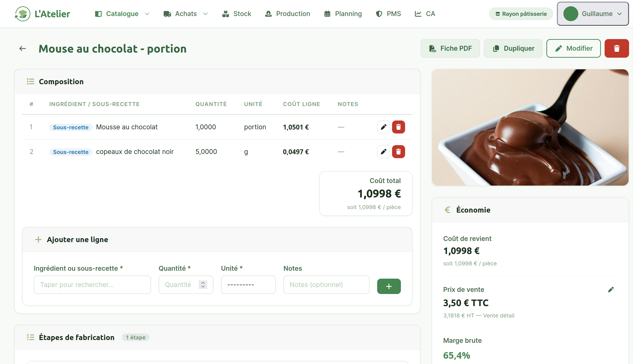
Task: Open Production from the top navigation
Action: [288, 14]
